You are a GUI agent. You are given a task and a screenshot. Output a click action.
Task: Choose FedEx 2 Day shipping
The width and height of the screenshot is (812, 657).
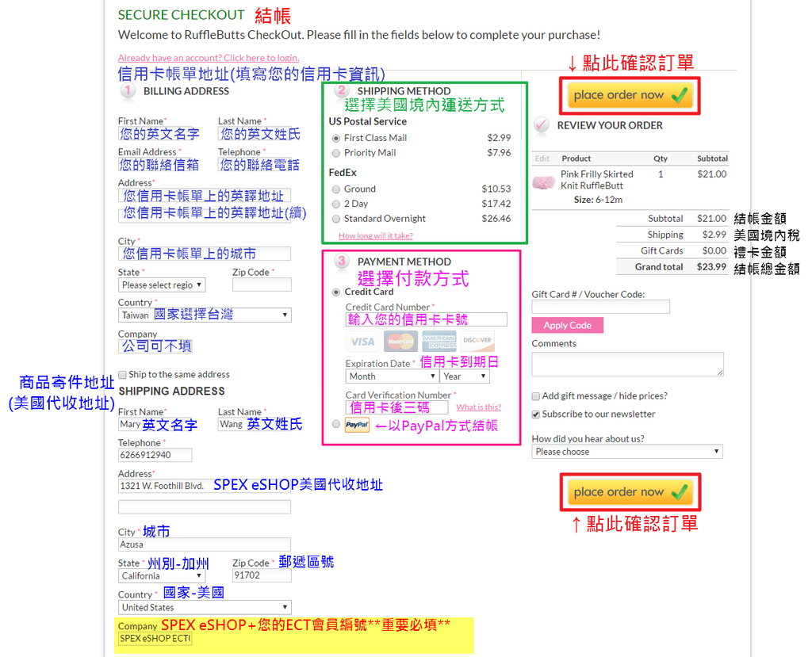click(336, 204)
